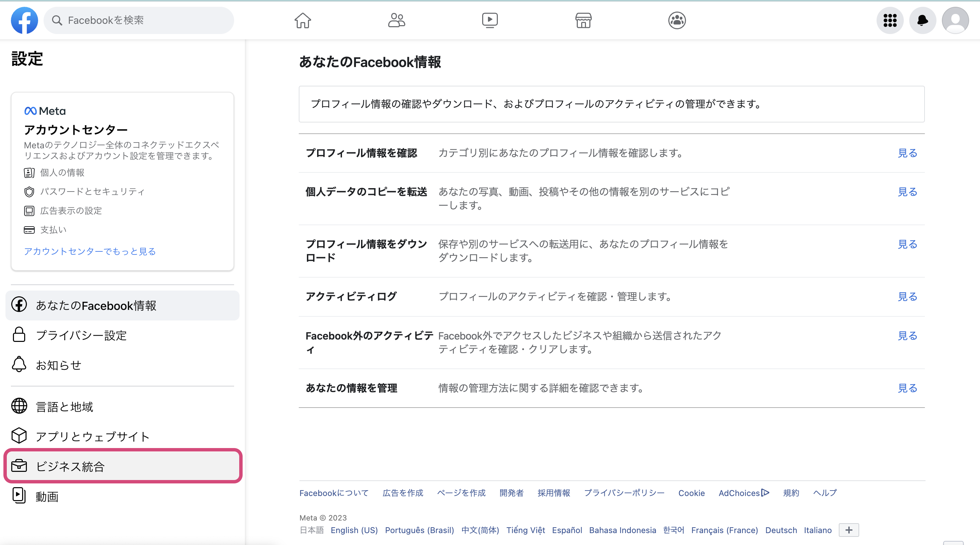This screenshot has height=545, width=980.
Task: Select 動画 in sidebar
Action: tap(122, 496)
